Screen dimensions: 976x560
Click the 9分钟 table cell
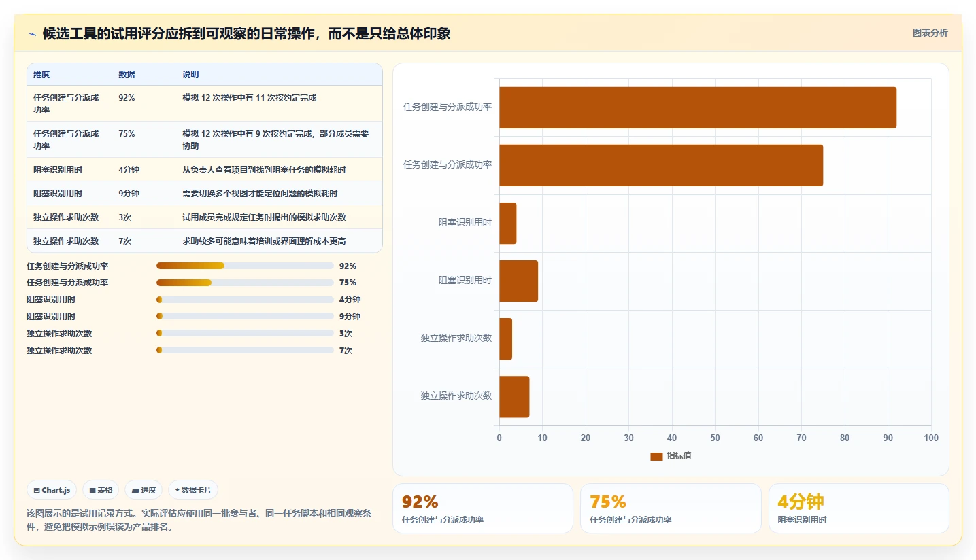point(129,194)
